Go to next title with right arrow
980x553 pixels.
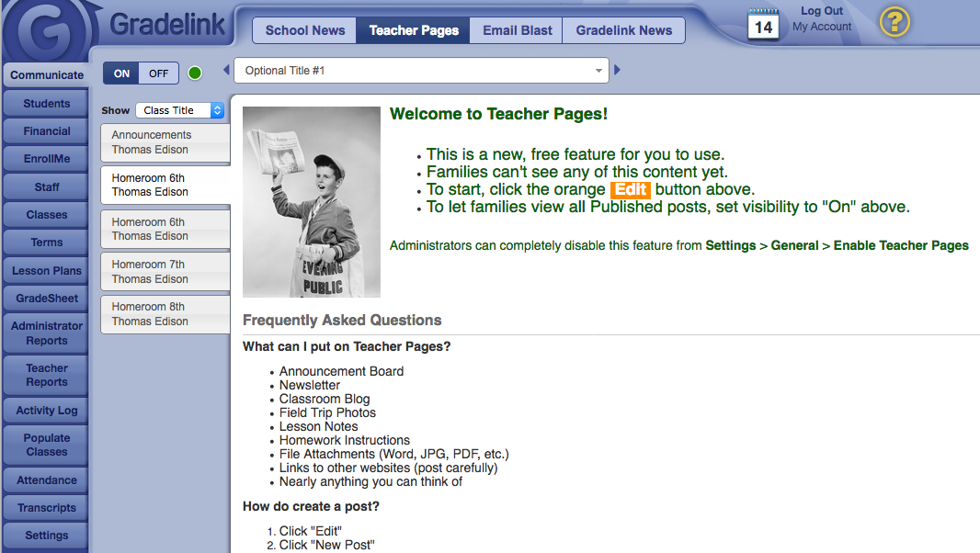pyautogui.click(x=618, y=71)
